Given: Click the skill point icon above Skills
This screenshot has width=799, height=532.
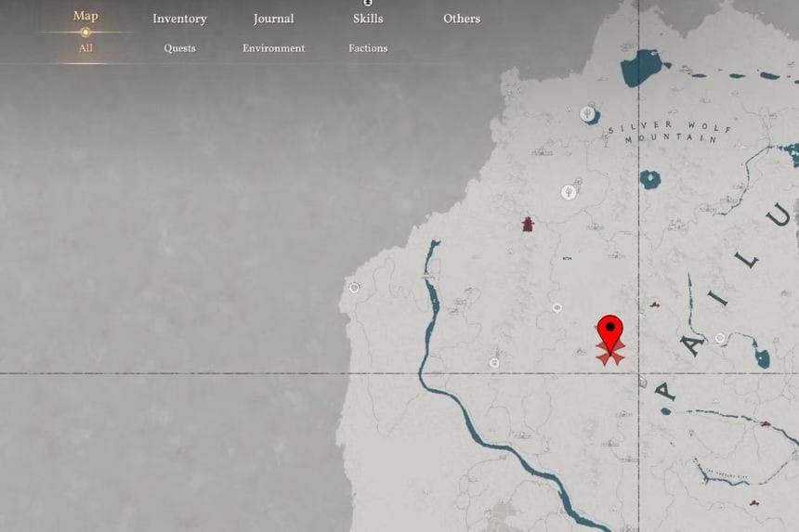Looking at the screenshot, I should [x=368, y=3].
